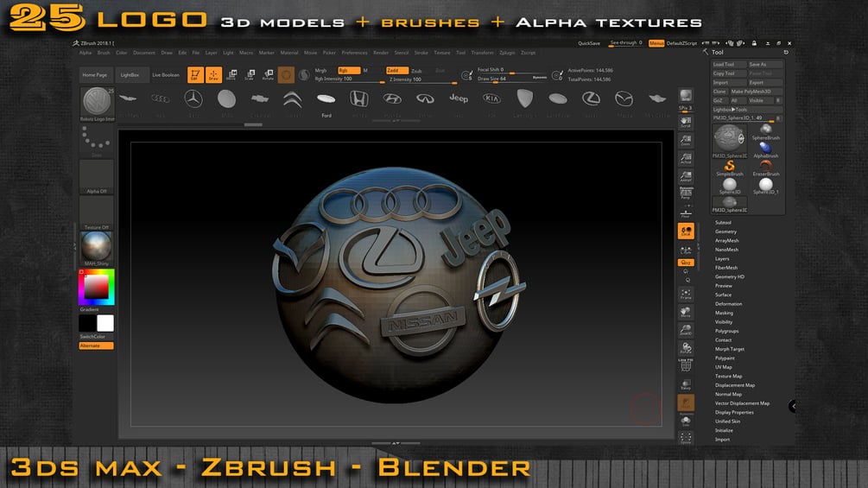The width and height of the screenshot is (868, 488).
Task: Toggle Local transformations button
Action: [x=686, y=231]
